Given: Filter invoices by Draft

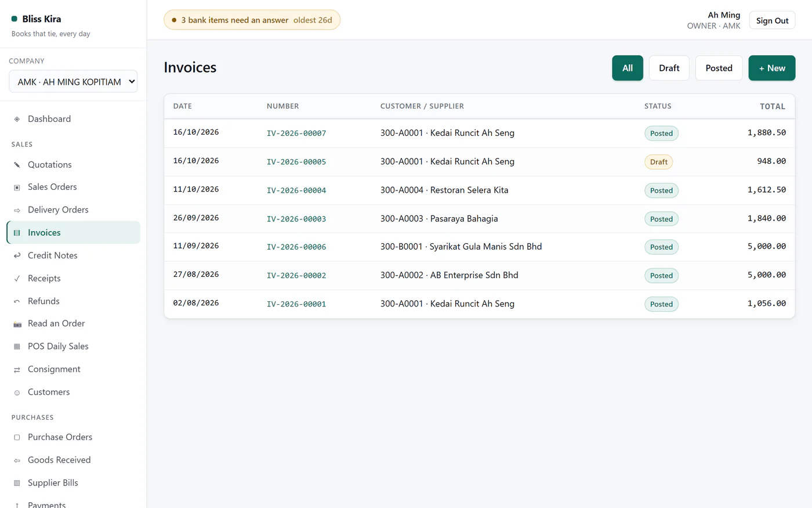Looking at the screenshot, I should click(x=669, y=68).
